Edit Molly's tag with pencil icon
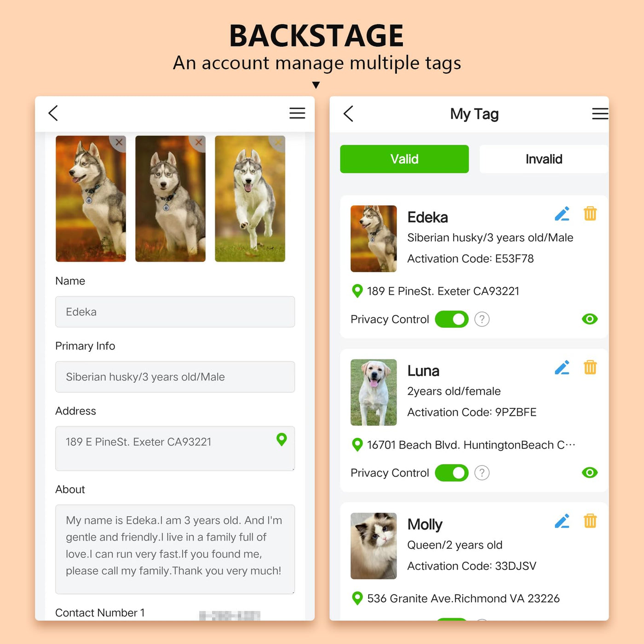 562,521
